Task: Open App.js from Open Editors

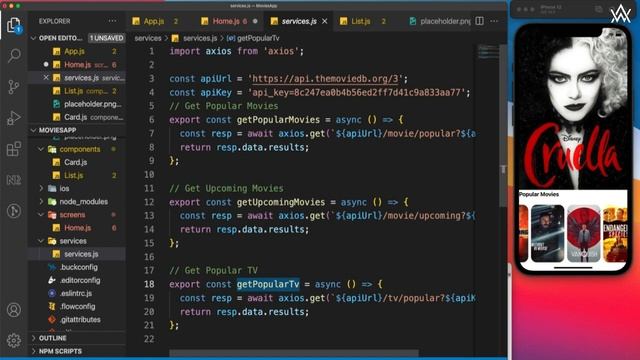Action: [77, 51]
